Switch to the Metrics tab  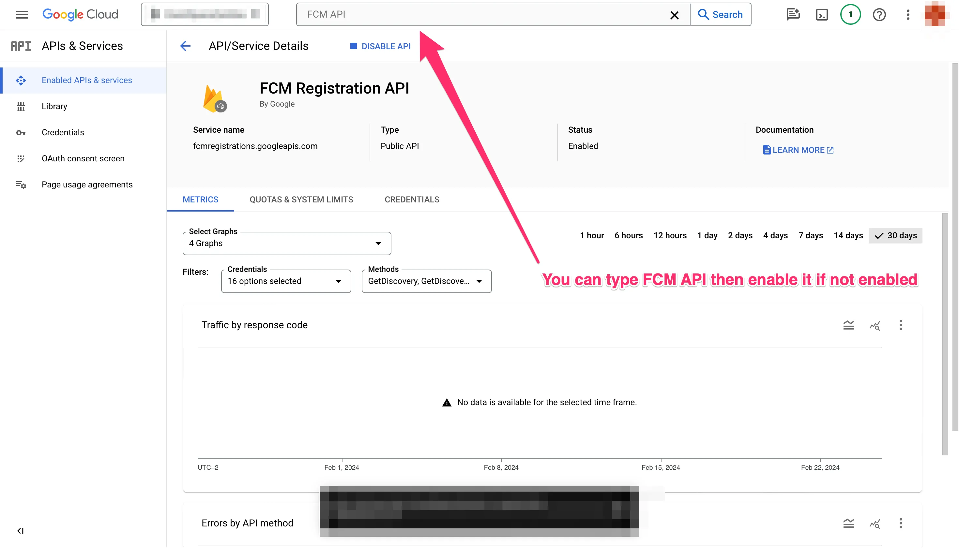(x=201, y=199)
